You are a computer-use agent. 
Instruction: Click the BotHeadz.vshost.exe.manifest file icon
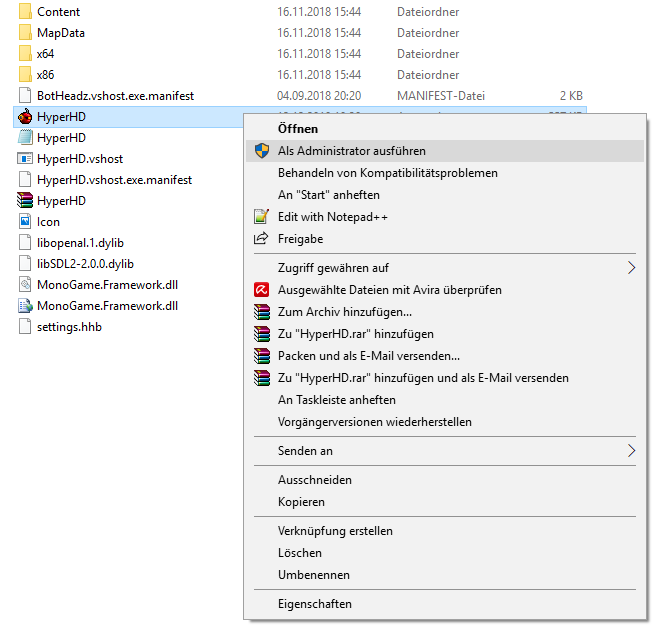[x=25, y=96]
